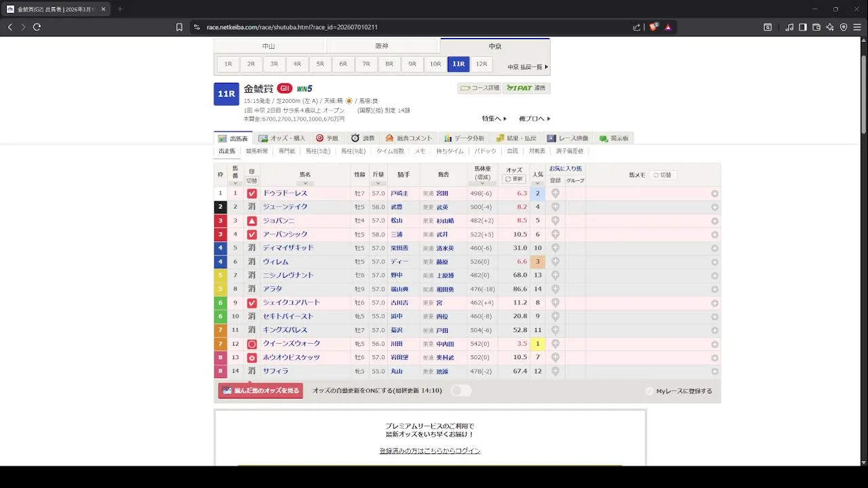The width and height of the screenshot is (868, 488).
Task: Select the 阪神 racecourse tab
Action: pyautogui.click(x=382, y=46)
